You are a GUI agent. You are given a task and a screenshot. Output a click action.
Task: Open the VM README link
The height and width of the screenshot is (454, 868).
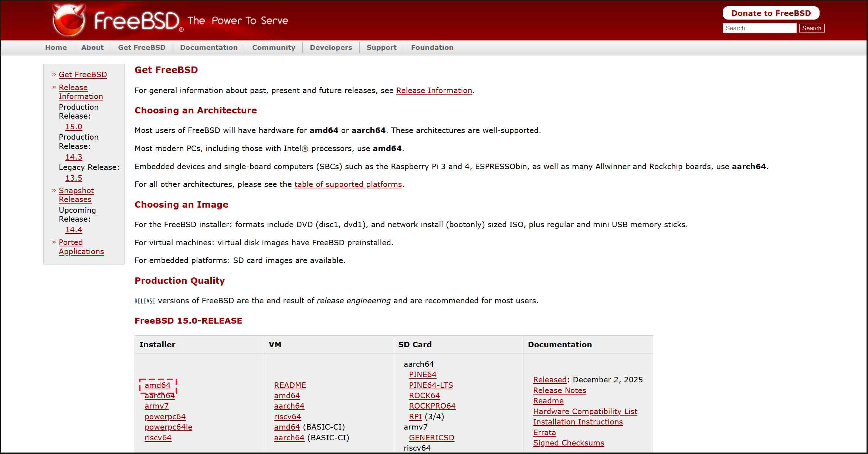click(290, 385)
